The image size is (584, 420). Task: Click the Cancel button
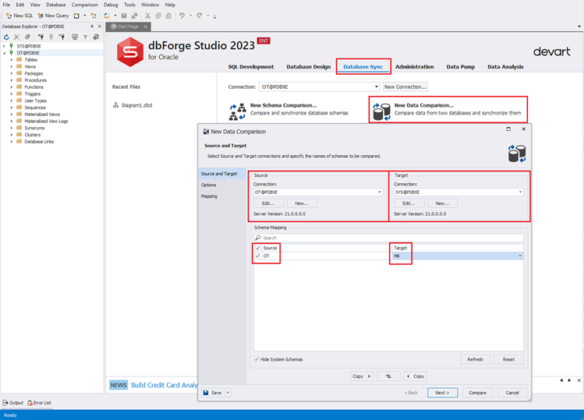(512, 393)
